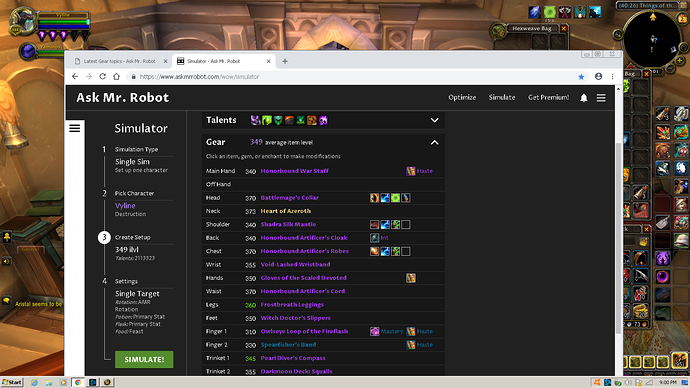Image resolution: width=690 pixels, height=388 pixels.
Task: Click the Haste enchant icon on Main Hand
Action: (x=411, y=171)
